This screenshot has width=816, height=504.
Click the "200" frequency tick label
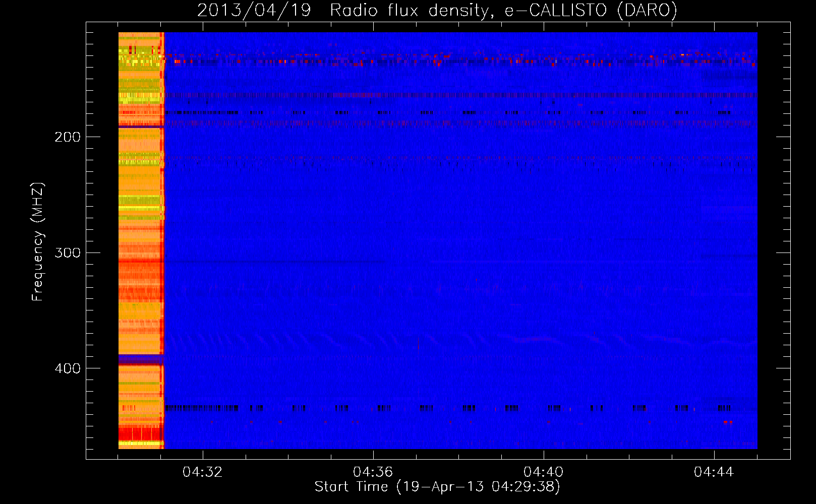pos(68,137)
